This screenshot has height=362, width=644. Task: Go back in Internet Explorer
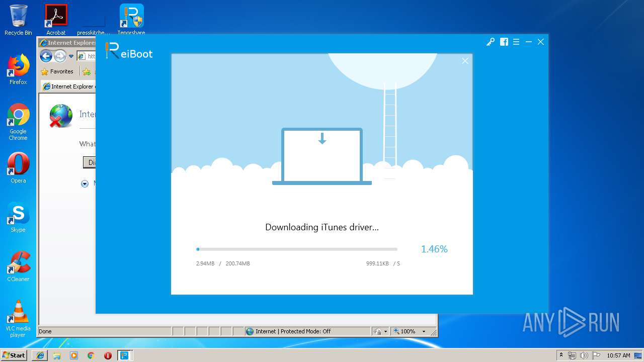(x=46, y=56)
